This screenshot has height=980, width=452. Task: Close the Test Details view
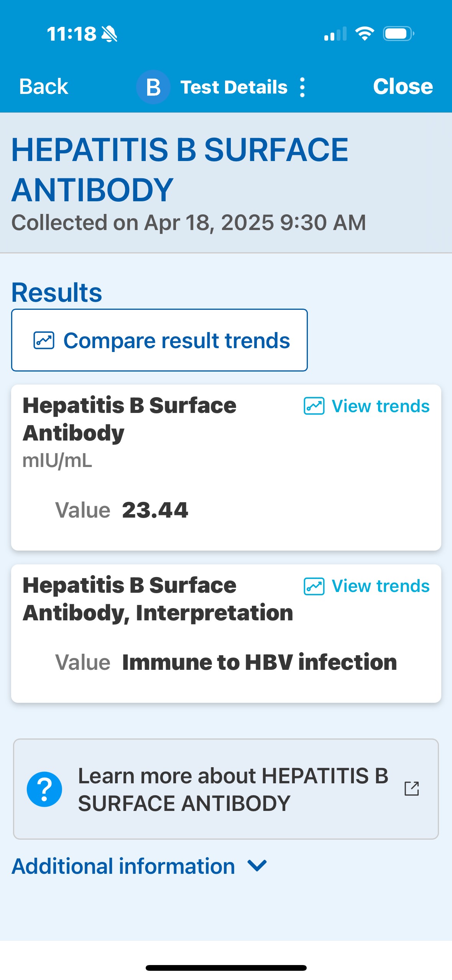[403, 87]
